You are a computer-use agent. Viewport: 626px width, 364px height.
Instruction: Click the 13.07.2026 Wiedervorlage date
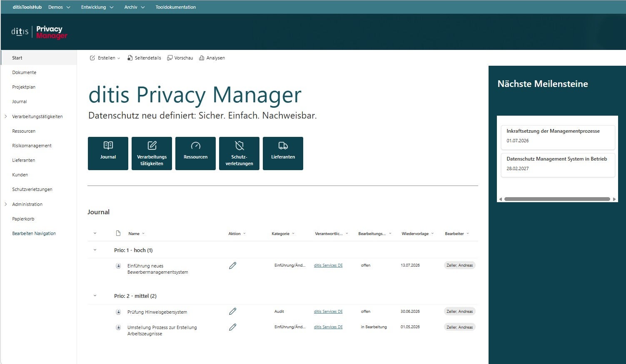pyautogui.click(x=410, y=265)
